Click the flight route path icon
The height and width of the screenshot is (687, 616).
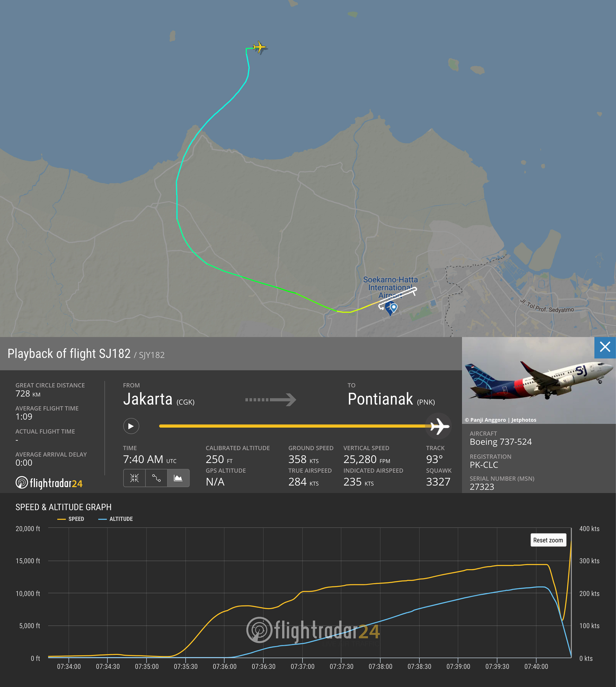point(156,478)
